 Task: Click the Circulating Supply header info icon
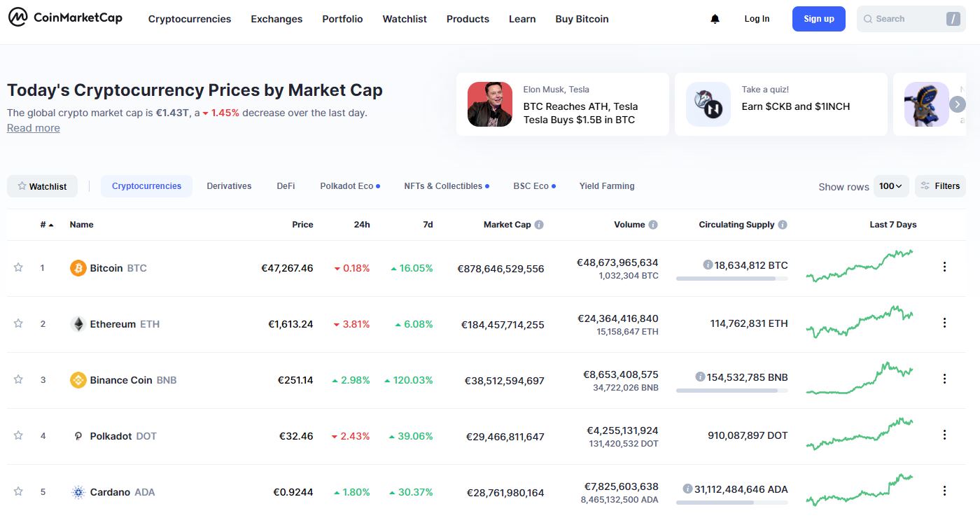coord(783,225)
